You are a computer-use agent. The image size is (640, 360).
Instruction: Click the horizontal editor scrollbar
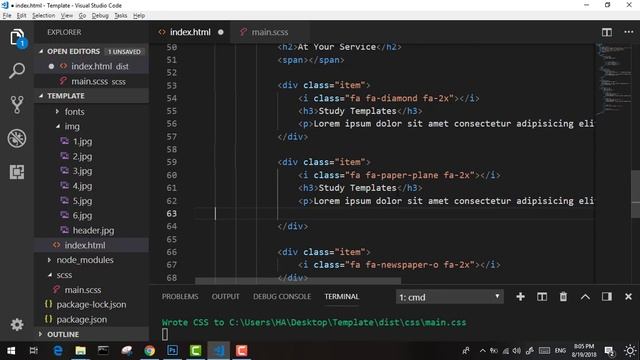298,281
